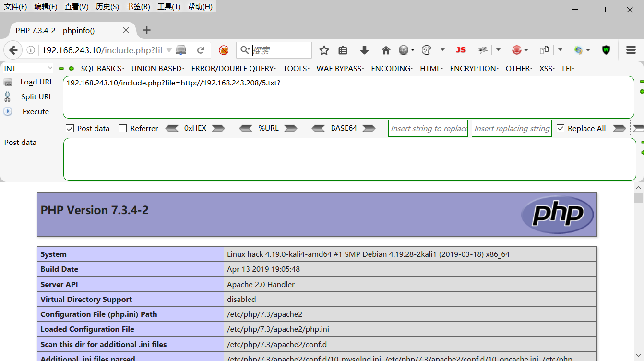The height and width of the screenshot is (361, 644).
Task: Open the address bar history dropdown arrow
Action: 169,50
